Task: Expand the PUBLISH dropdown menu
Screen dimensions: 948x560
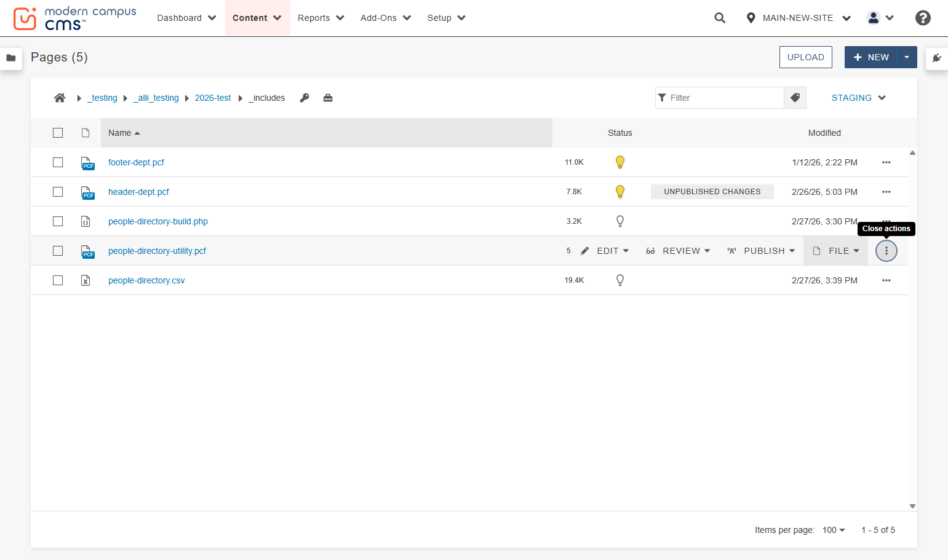Action: 762,251
